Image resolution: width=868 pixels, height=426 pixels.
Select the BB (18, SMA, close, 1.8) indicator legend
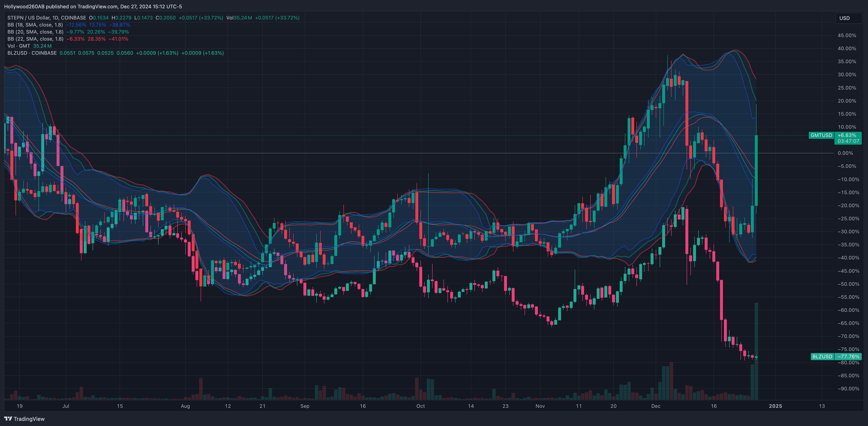pyautogui.click(x=35, y=25)
